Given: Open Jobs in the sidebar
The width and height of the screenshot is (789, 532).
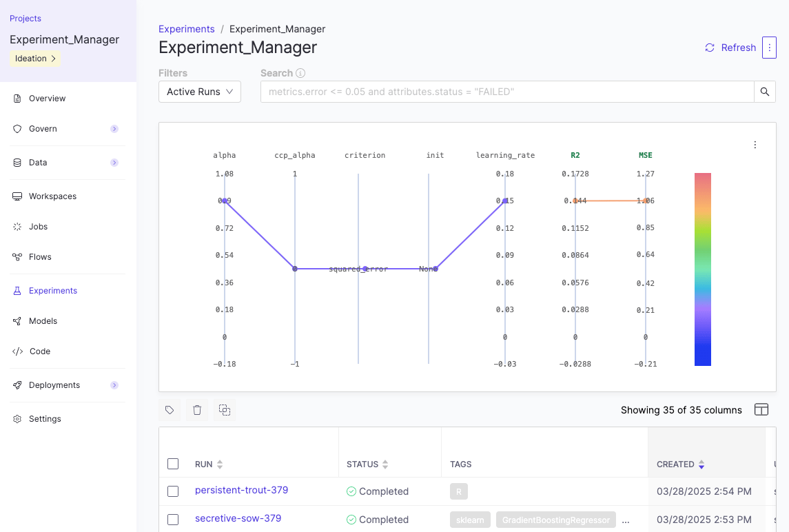Looking at the screenshot, I should (x=38, y=227).
